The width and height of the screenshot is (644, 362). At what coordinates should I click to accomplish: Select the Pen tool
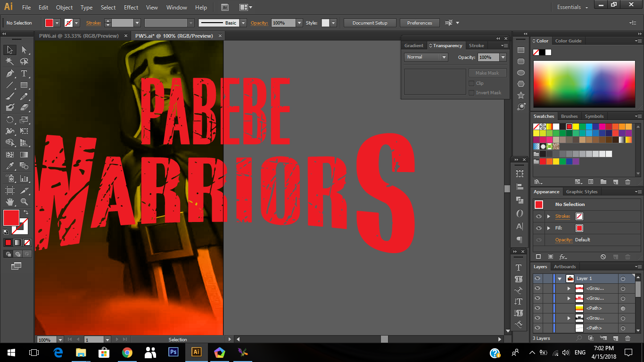9,74
